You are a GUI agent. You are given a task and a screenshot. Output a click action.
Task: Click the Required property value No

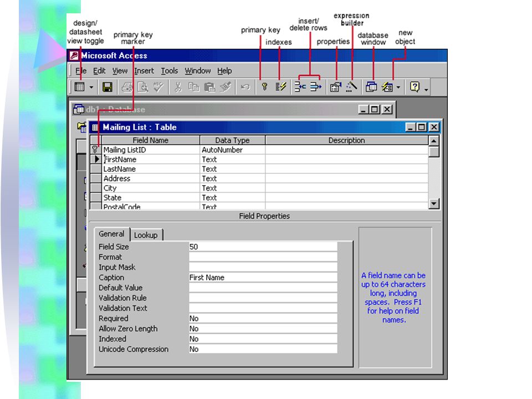(263, 319)
